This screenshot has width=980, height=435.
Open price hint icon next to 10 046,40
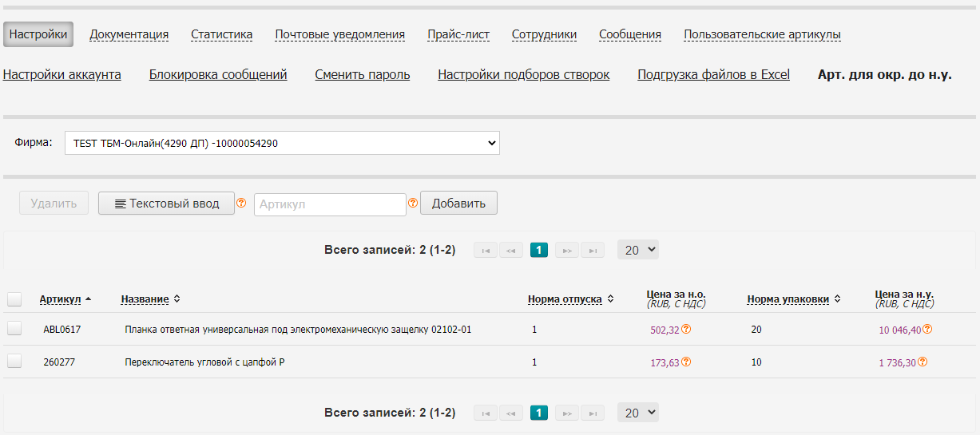coord(927,329)
